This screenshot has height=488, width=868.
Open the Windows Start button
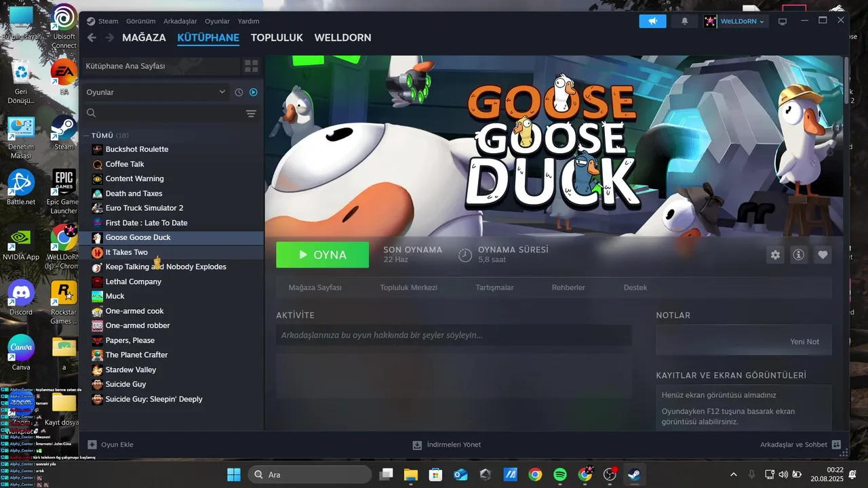(x=233, y=474)
